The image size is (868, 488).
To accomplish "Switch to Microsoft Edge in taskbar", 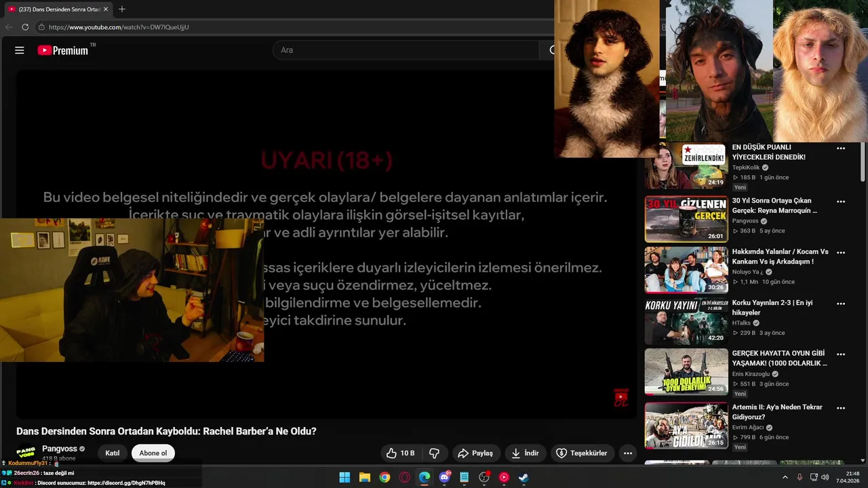I will (425, 477).
